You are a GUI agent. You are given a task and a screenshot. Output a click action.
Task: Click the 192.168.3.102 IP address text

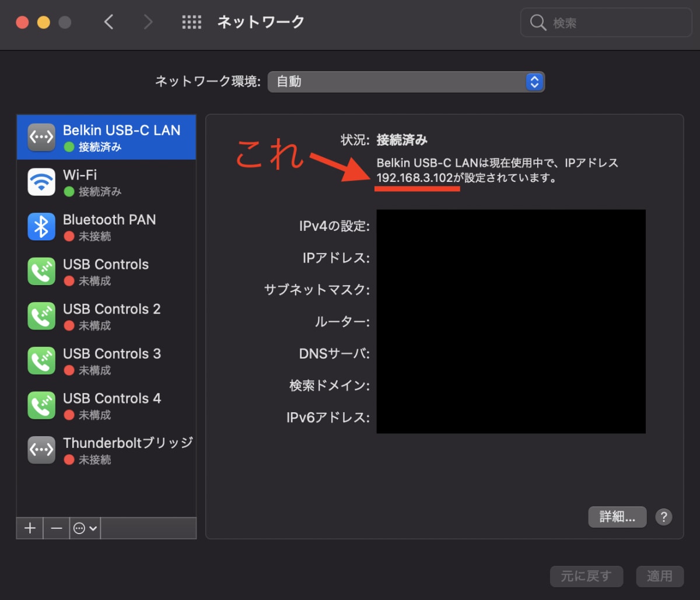click(x=415, y=178)
